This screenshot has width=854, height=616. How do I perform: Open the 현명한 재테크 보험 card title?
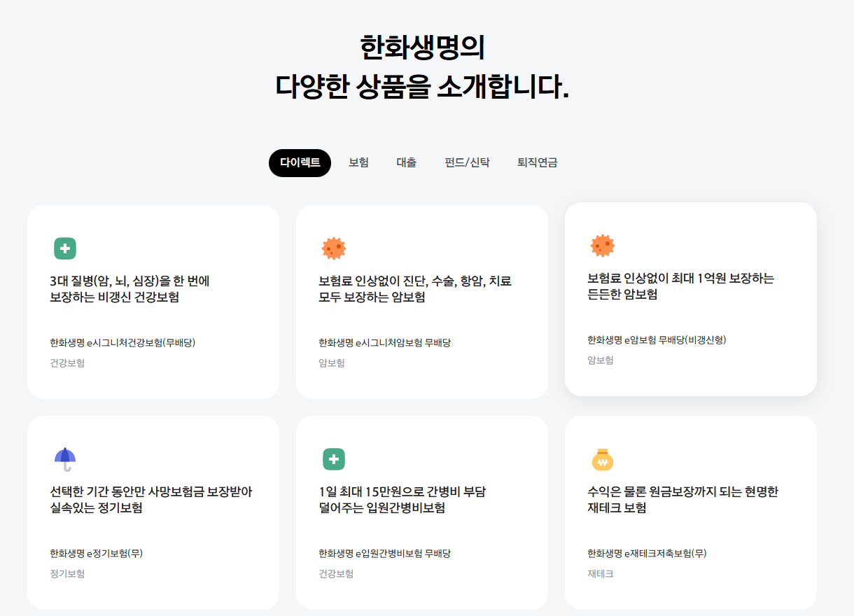682,500
